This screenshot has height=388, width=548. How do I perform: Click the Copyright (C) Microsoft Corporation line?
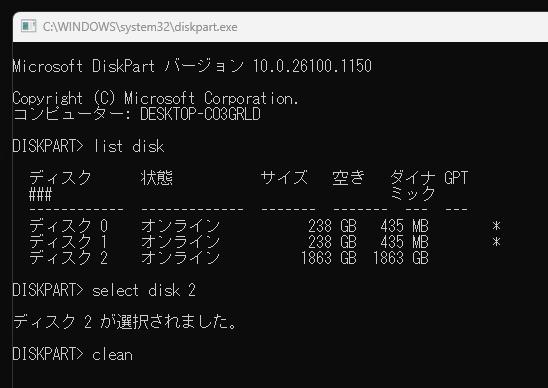[156, 98]
